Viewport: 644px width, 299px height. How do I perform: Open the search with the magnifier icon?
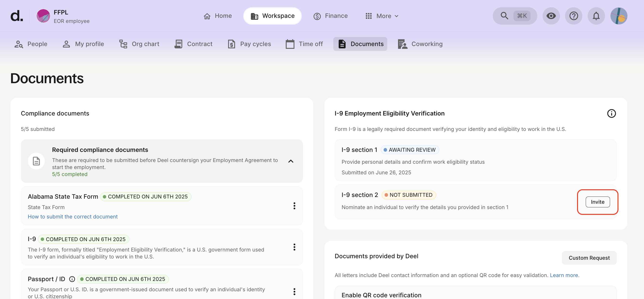click(x=504, y=15)
